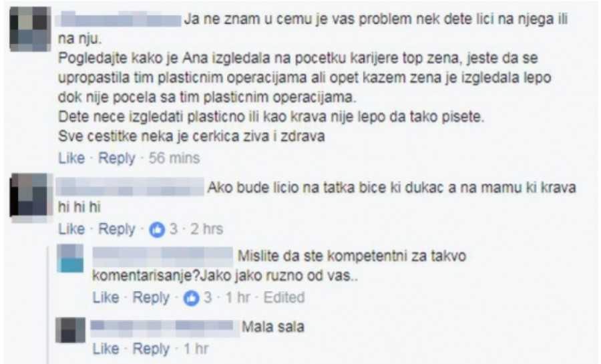Viewport: 601px width, 364px height.
Task: Open the 1 hr timestamp under 'Mala sala'
Action: [196, 349]
